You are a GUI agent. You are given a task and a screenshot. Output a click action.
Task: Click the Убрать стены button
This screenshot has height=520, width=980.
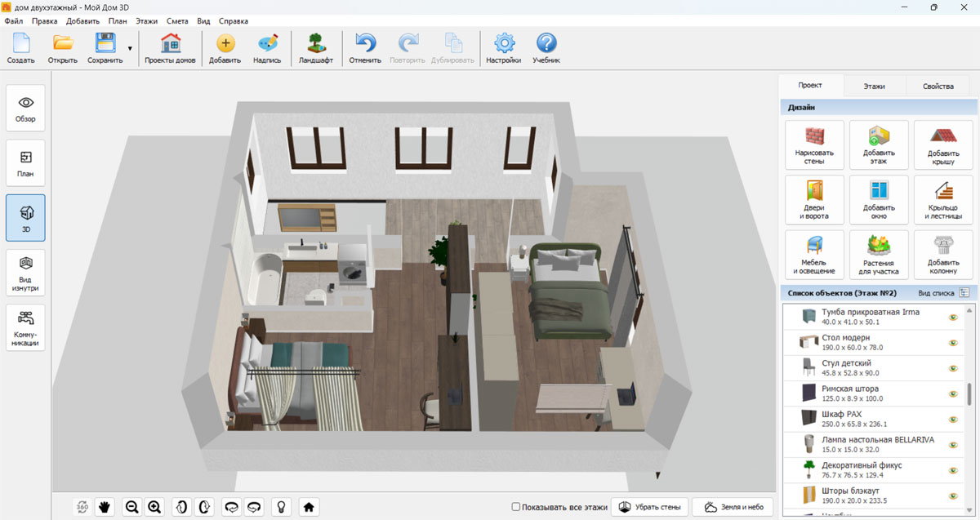[x=650, y=507]
